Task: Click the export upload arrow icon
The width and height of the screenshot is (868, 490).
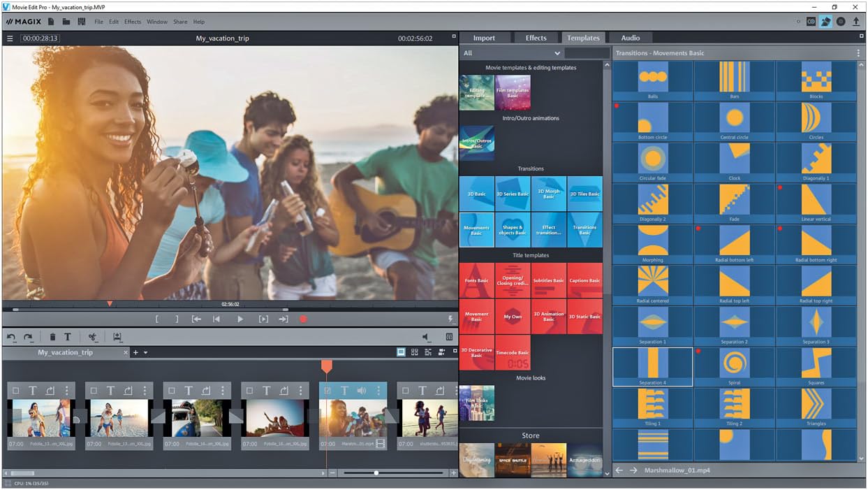Action: tap(856, 22)
